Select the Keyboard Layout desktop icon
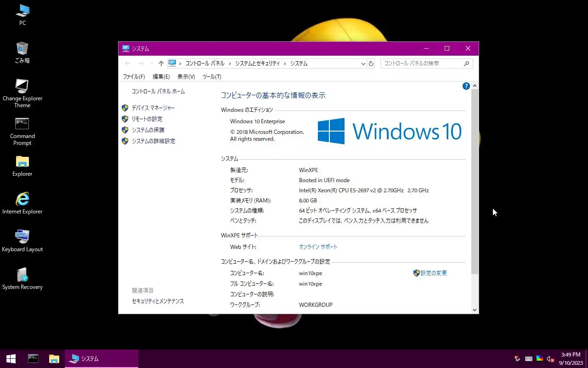This screenshot has height=368, width=588. (22, 241)
